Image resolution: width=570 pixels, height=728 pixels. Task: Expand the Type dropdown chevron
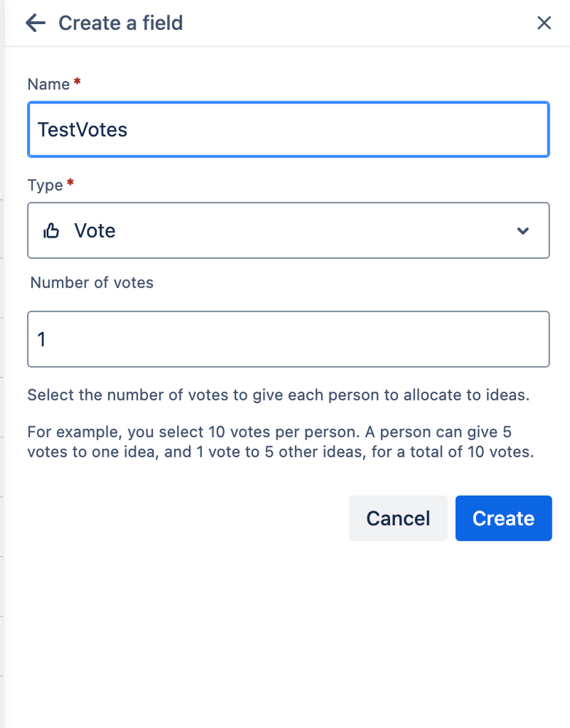523,231
